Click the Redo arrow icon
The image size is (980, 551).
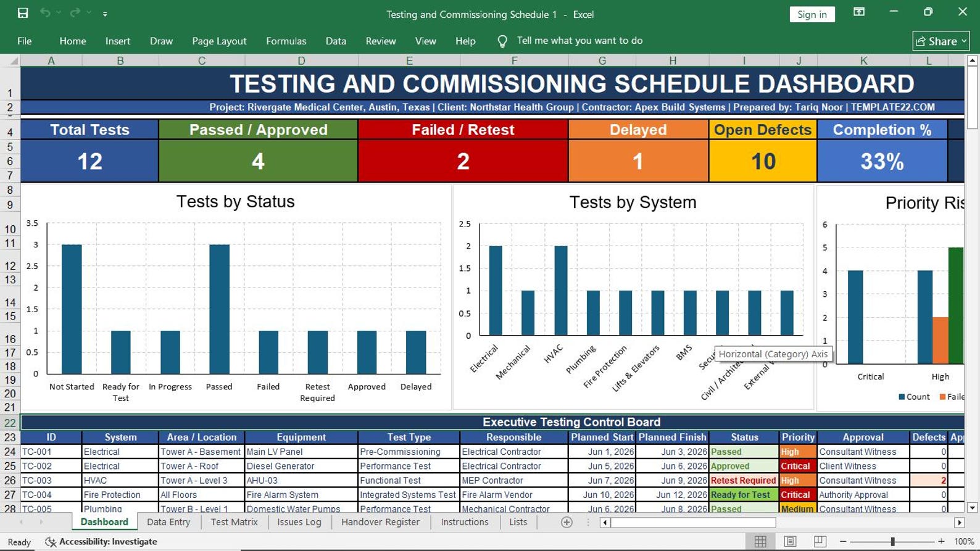pyautogui.click(x=75, y=13)
